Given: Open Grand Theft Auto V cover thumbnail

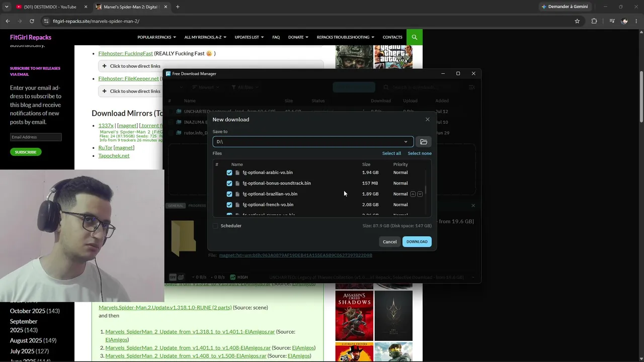Looking at the screenshot, I should 393,57.
